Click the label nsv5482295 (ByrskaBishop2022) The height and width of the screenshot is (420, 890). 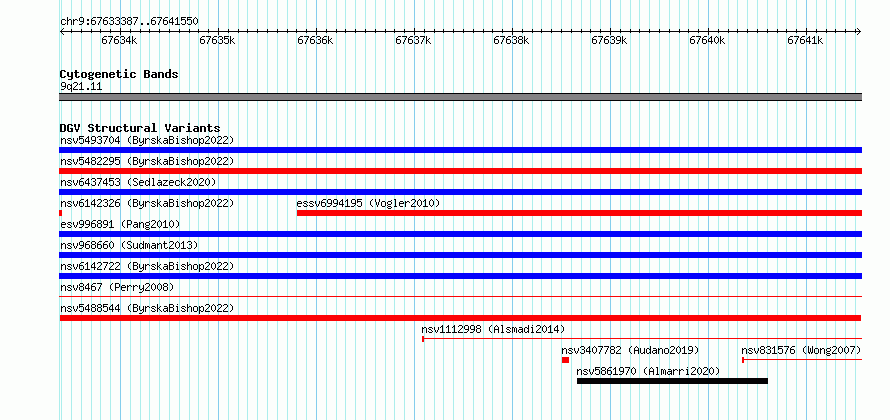[x=147, y=161]
